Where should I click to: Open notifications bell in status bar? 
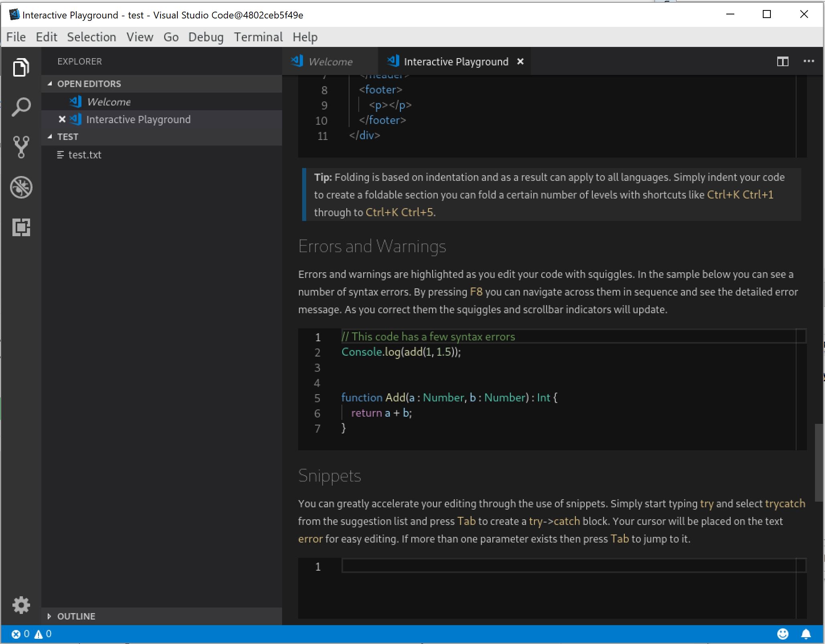tap(806, 634)
